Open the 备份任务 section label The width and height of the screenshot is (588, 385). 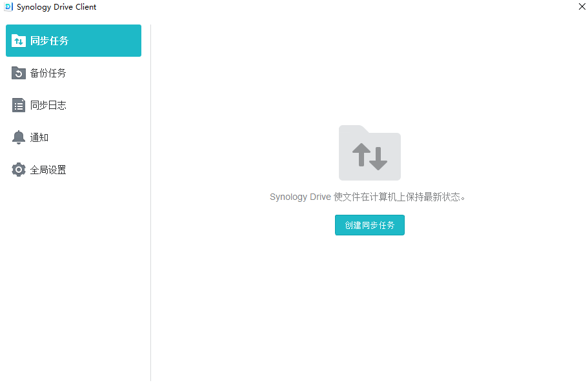(x=48, y=73)
